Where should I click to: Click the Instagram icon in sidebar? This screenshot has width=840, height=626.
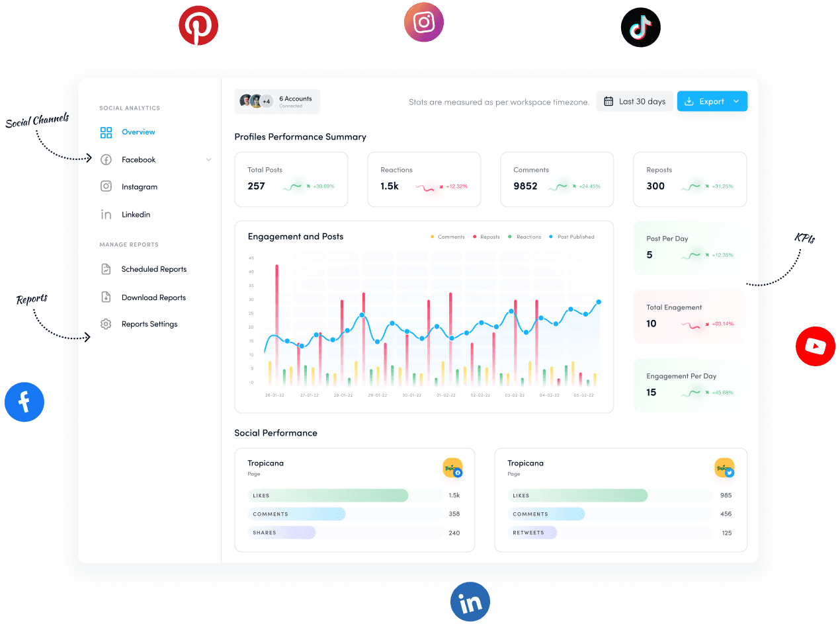(106, 186)
